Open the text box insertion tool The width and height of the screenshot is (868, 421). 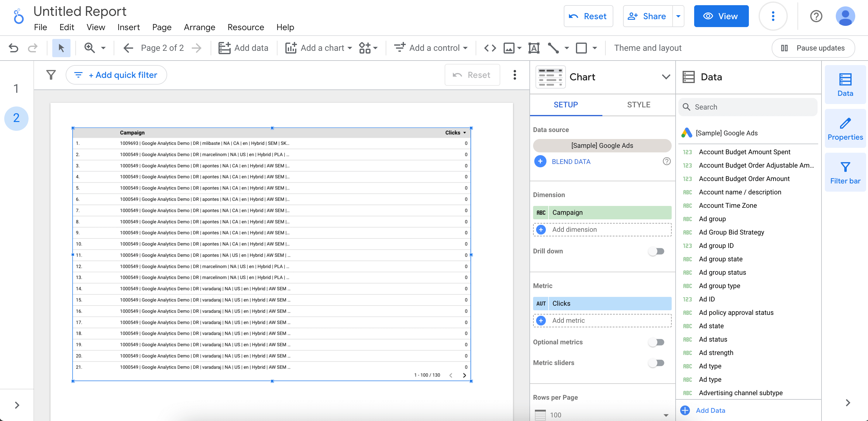point(534,48)
